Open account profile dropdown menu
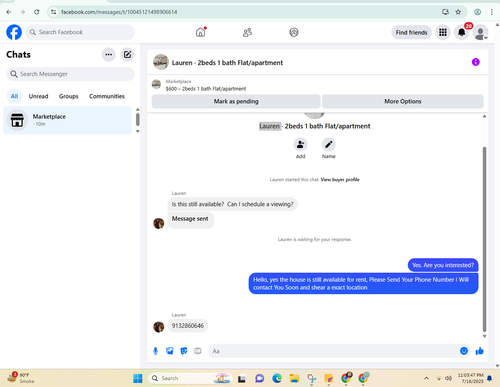500x387 pixels. (x=480, y=32)
